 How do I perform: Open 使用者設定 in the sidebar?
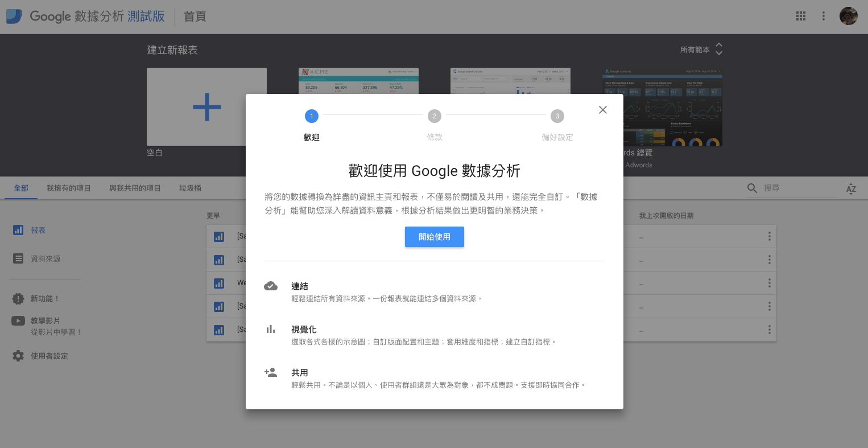[x=49, y=356]
